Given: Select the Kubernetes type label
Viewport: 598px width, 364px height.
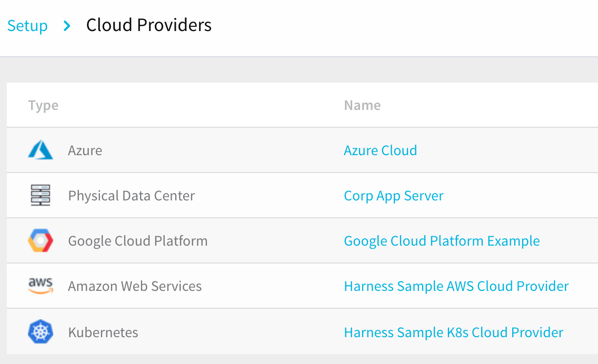Looking at the screenshot, I should [x=103, y=332].
